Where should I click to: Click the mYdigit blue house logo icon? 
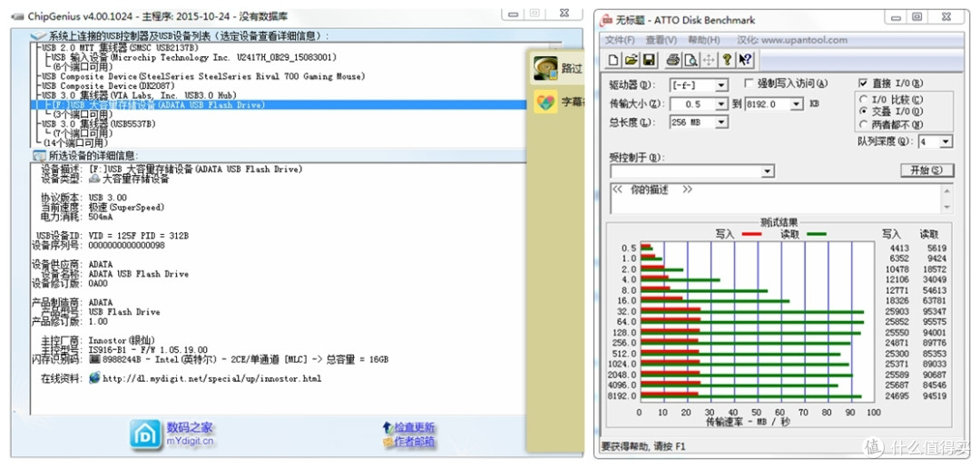click(x=145, y=434)
